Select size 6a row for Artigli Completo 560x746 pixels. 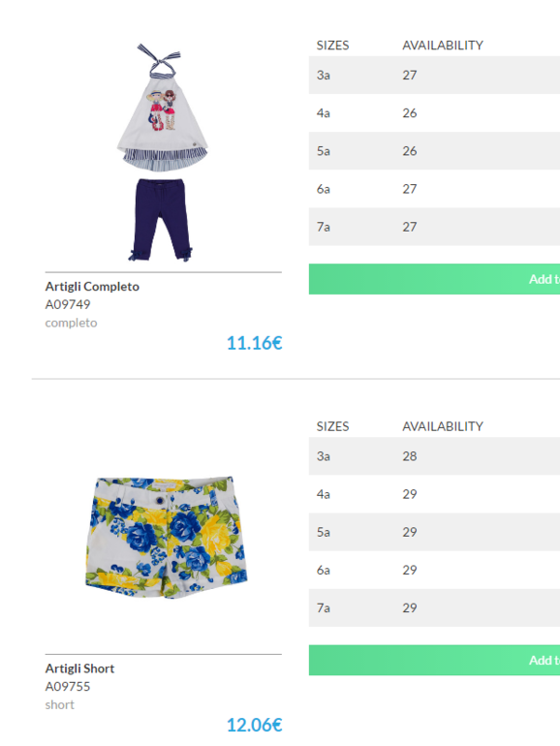point(434,189)
